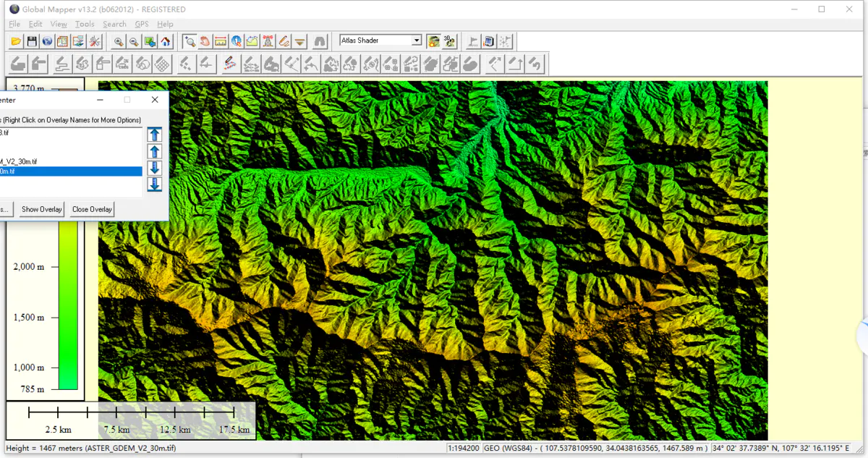The width and height of the screenshot is (868, 458).
Task: Click the 17.5 km distance scale label
Action: point(234,429)
